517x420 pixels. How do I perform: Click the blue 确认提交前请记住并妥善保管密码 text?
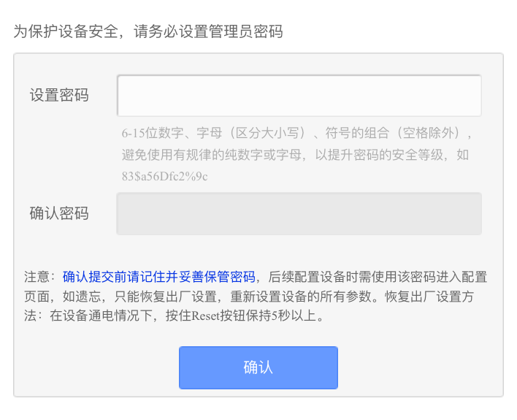click(159, 277)
